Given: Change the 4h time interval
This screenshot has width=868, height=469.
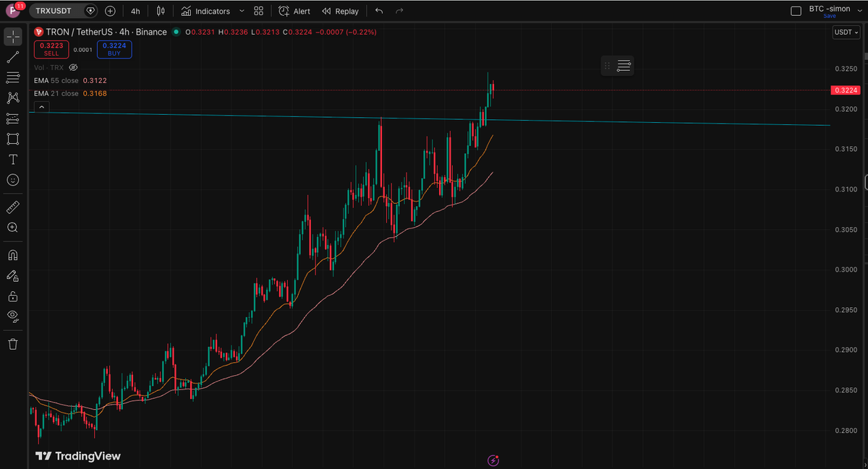Looking at the screenshot, I should click(135, 11).
